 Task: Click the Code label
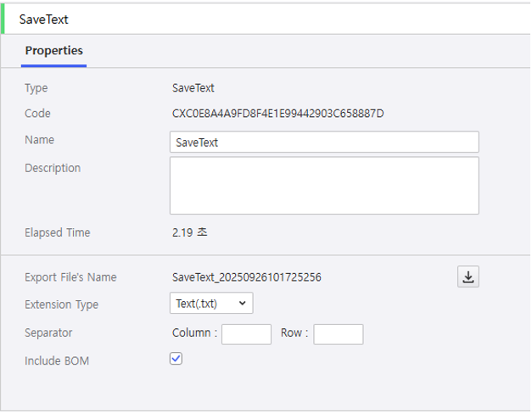tap(38, 114)
